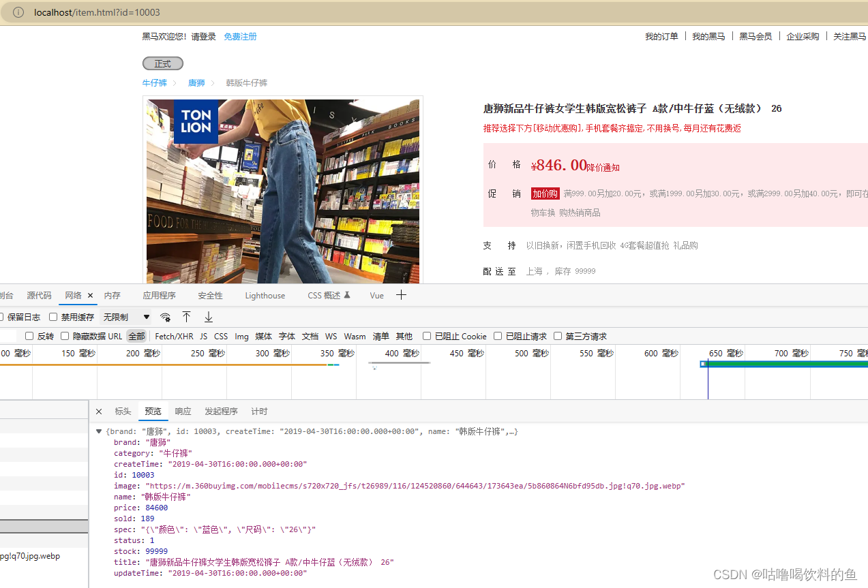The width and height of the screenshot is (868, 588).
Task: Open the 安全性 tab
Action: (210, 295)
